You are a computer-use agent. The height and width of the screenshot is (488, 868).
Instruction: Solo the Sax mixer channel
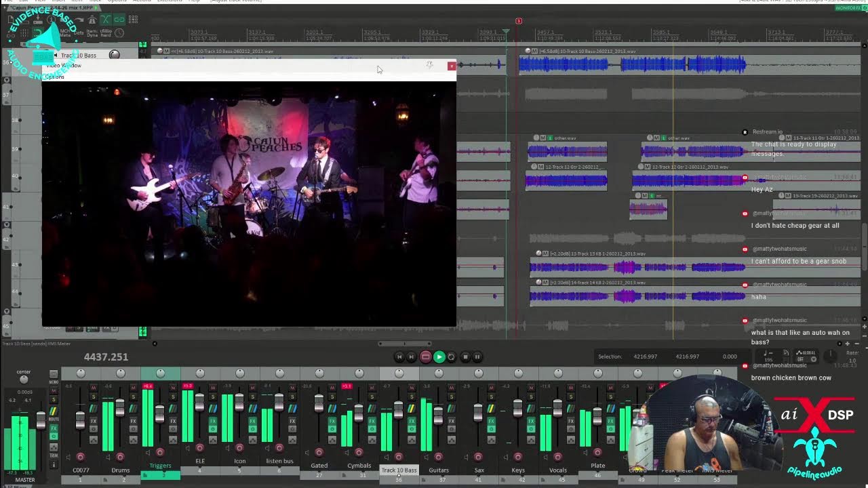point(492,396)
